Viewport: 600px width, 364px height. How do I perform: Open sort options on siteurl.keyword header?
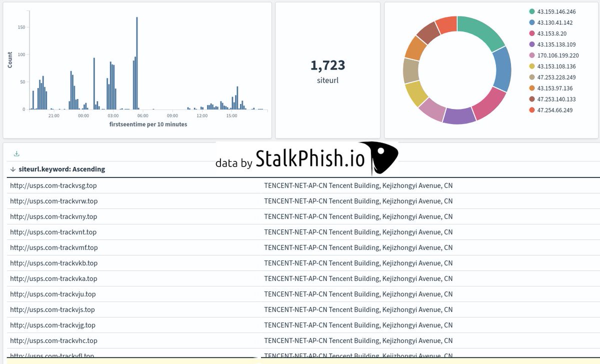pos(60,169)
